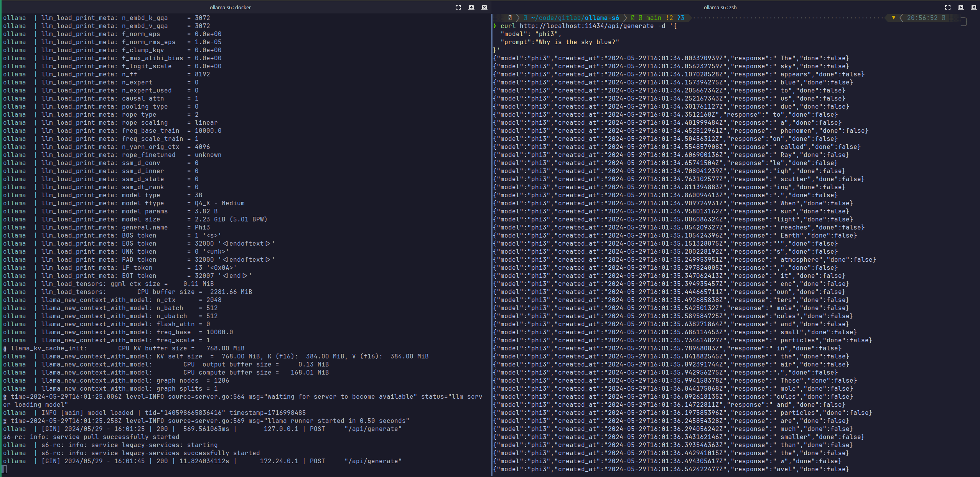This screenshot has height=477, width=980.
Task: Click the 'Q4_K - Medium' model ftype value
Action: coord(219,203)
